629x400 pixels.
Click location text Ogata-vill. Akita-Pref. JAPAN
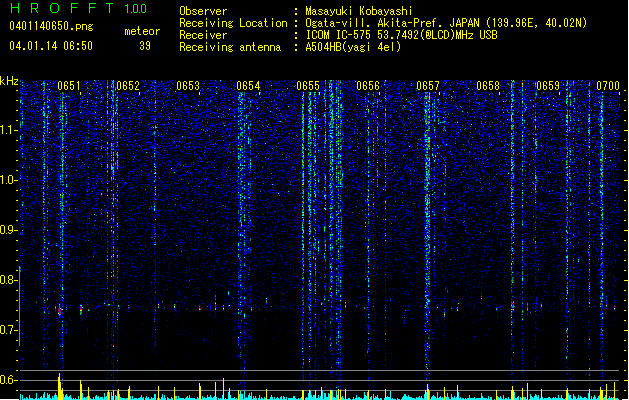click(392, 23)
